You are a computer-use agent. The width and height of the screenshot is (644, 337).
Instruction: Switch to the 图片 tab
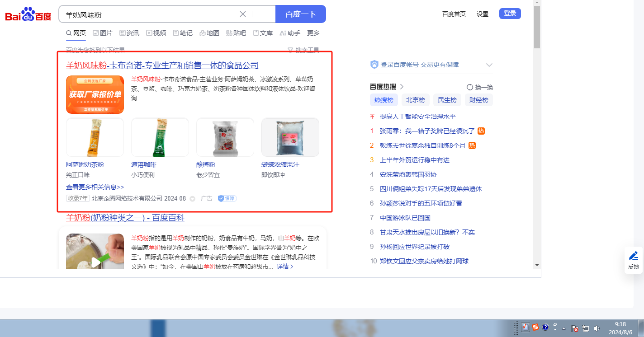[x=103, y=33]
